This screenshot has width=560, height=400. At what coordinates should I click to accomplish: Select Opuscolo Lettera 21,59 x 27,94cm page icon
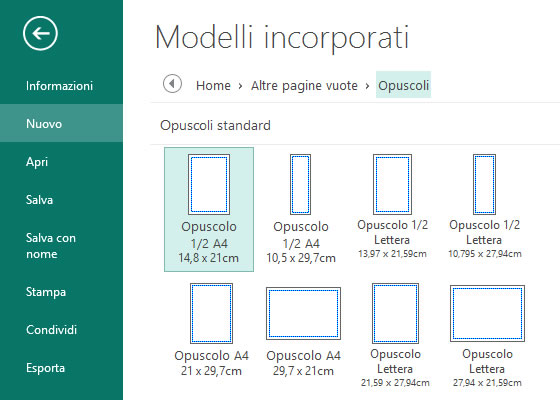[395, 314]
